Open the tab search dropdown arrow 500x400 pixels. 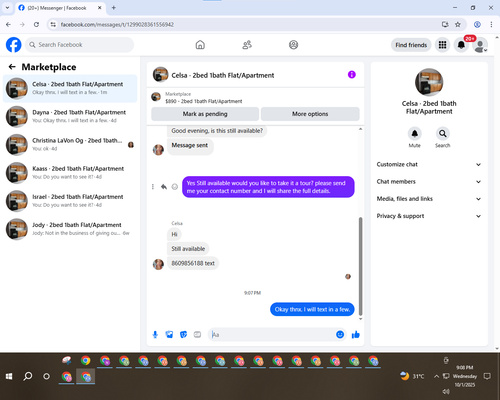[x=7, y=8]
